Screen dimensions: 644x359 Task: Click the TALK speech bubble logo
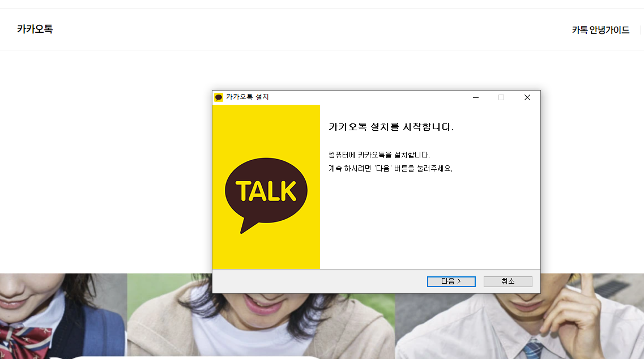266,195
